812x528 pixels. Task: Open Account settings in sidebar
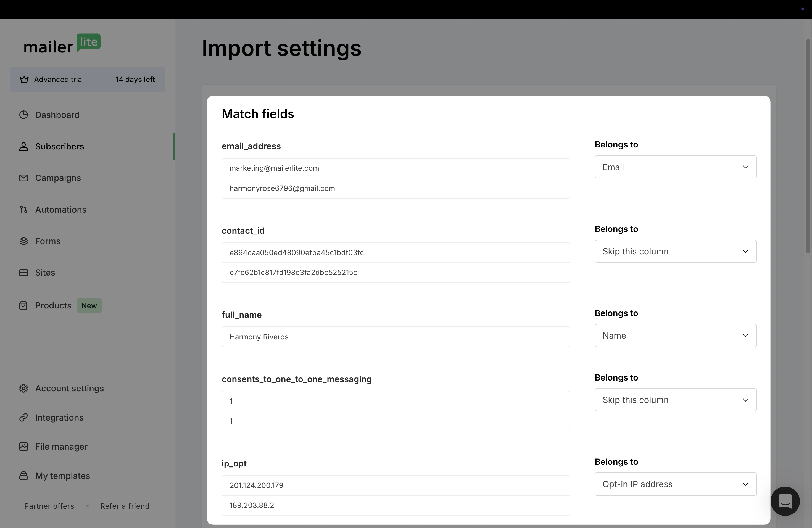(69, 388)
